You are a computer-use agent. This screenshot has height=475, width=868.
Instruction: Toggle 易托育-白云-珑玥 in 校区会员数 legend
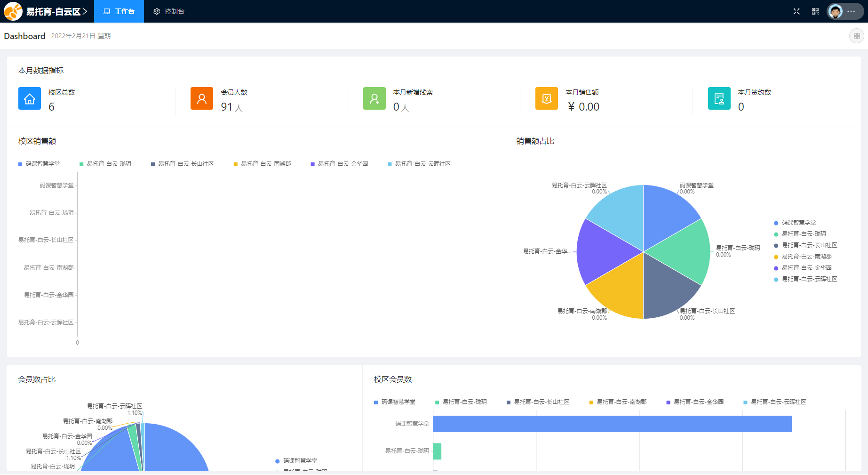point(461,402)
